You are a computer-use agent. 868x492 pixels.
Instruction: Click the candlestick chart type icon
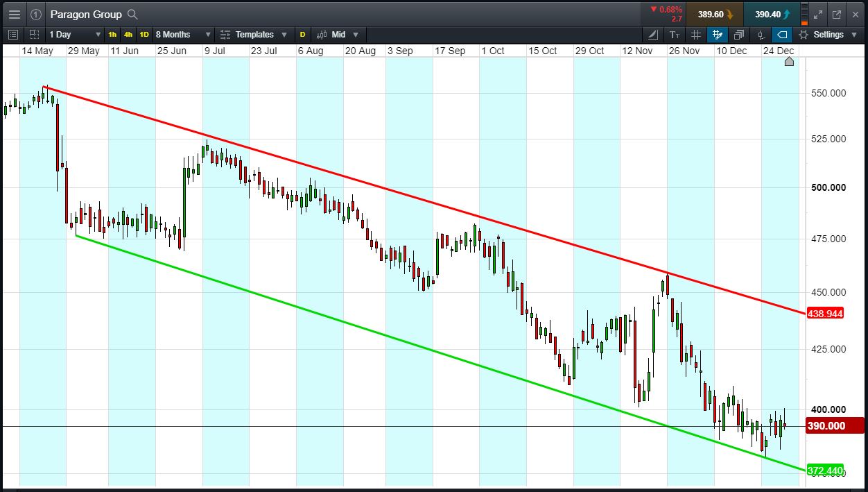(321, 34)
